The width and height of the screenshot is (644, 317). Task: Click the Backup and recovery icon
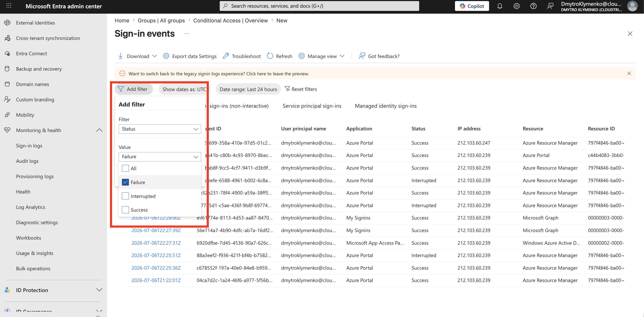7,69
